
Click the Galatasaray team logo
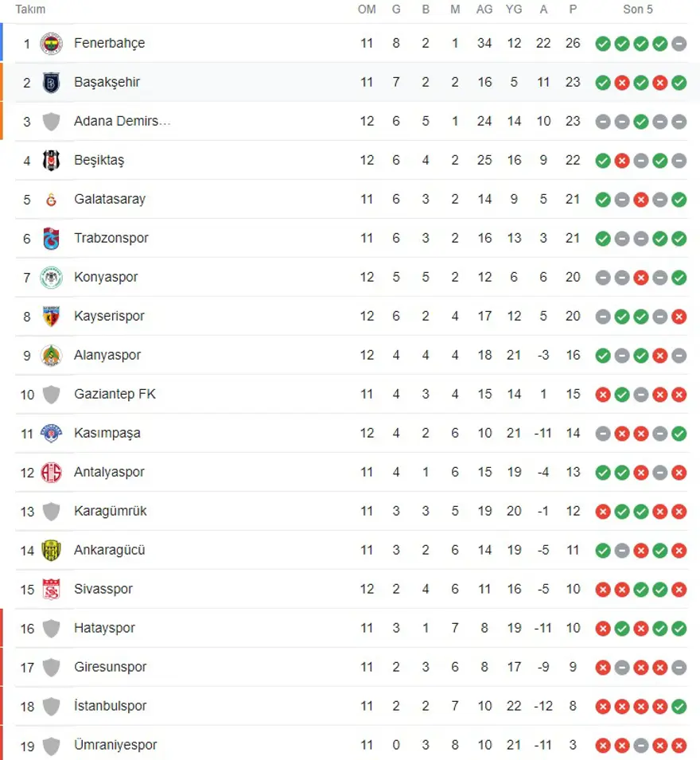51,199
